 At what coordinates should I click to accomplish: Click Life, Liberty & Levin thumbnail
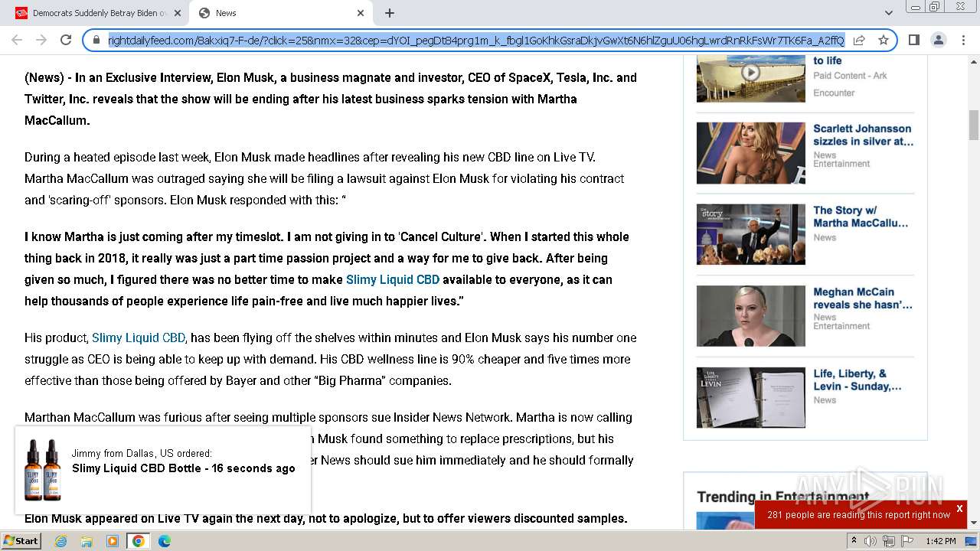coord(751,398)
